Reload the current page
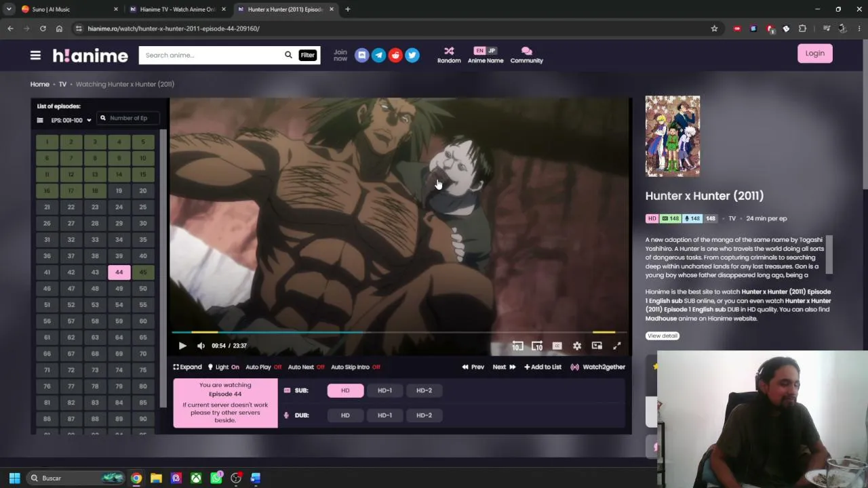 click(43, 28)
